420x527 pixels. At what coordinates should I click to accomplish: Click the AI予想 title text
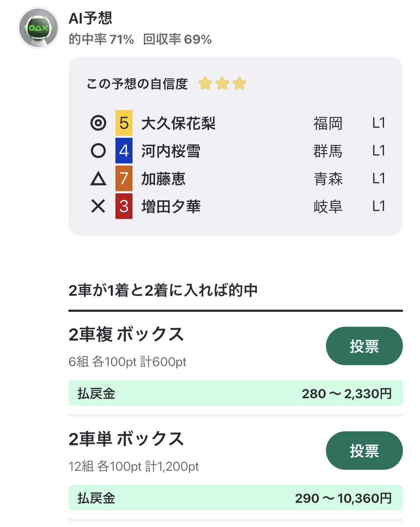pos(91,18)
